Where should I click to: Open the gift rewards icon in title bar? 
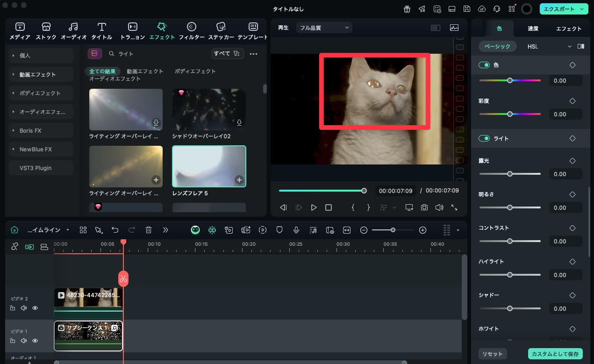(407, 9)
